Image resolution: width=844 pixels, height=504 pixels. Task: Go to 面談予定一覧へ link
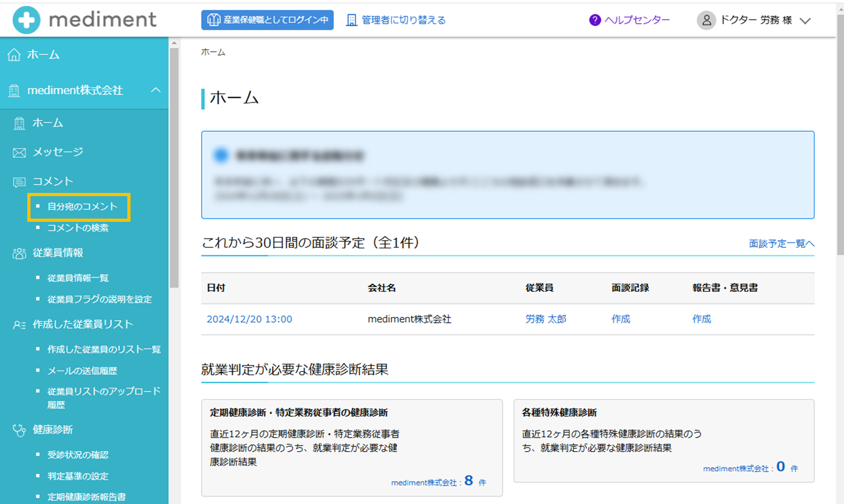tap(781, 244)
